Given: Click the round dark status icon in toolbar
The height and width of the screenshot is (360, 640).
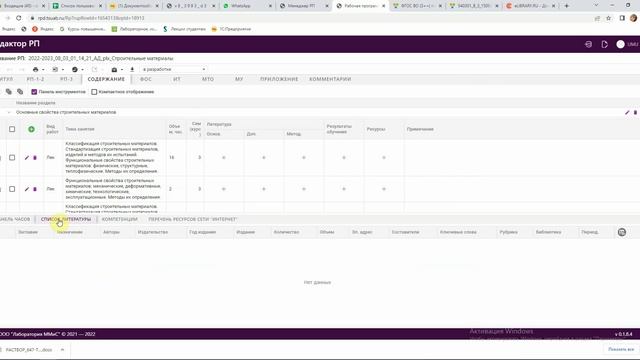Looking at the screenshot, I should pos(75,69).
